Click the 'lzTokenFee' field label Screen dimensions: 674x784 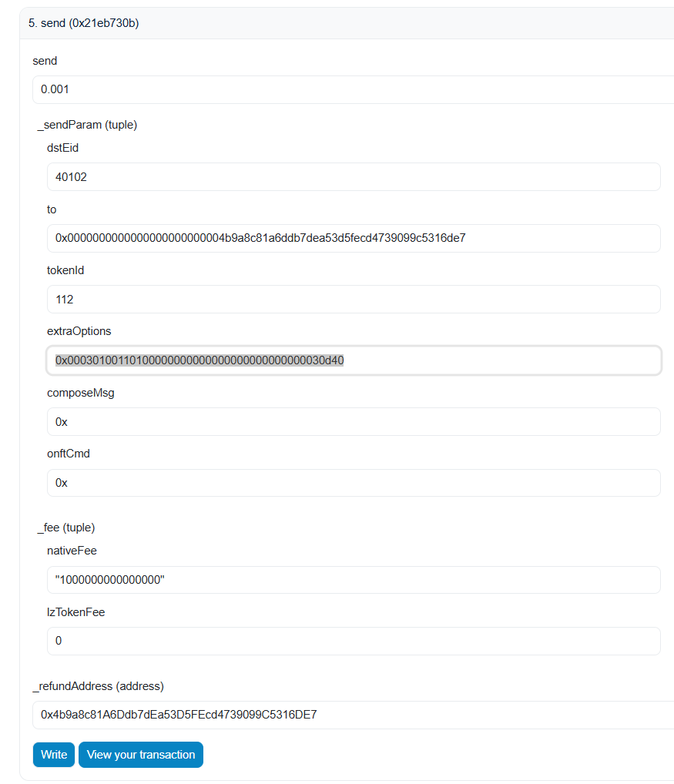[x=75, y=612]
